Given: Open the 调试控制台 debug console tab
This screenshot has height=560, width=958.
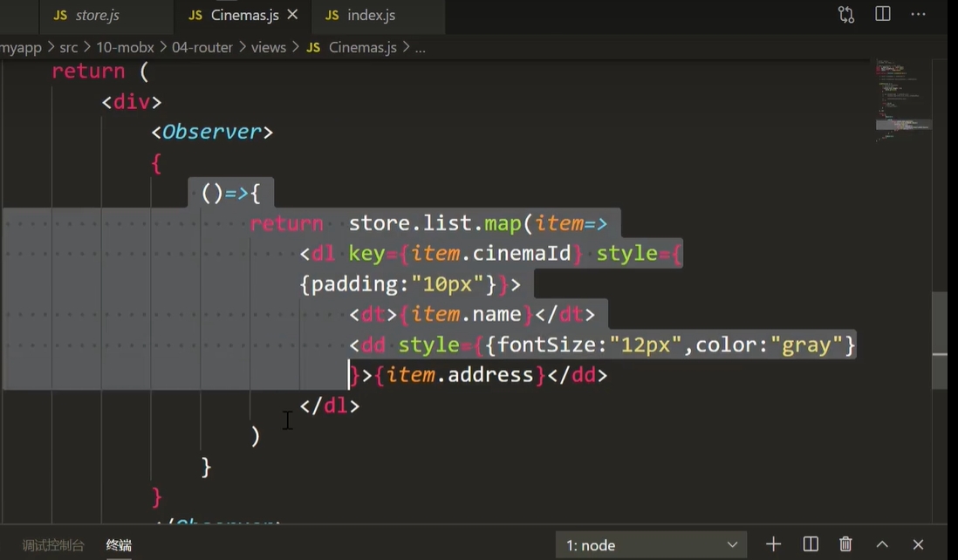Looking at the screenshot, I should [x=53, y=545].
